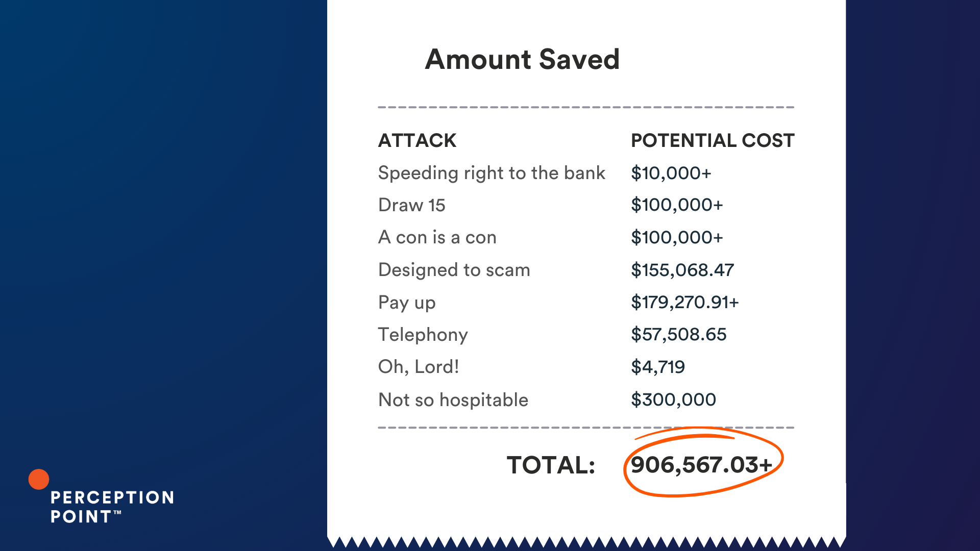Select A con is a con entry

tap(437, 237)
